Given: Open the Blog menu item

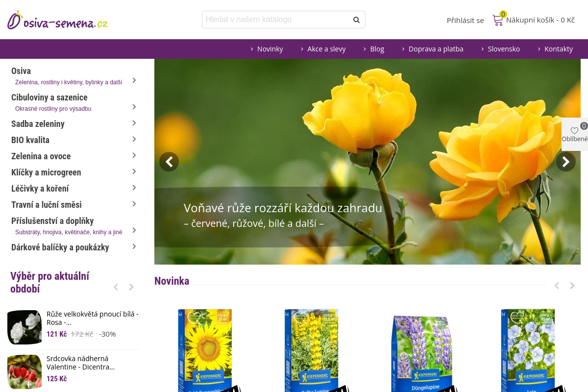Looking at the screenshot, I should click(377, 49).
